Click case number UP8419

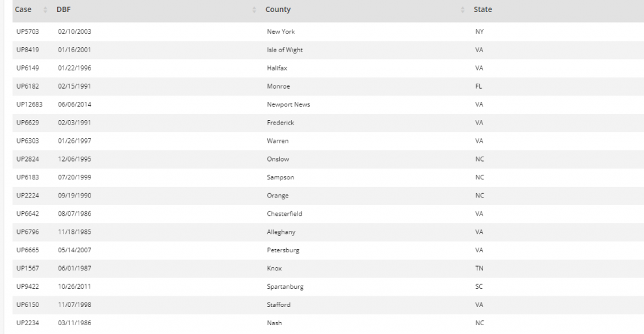click(x=28, y=50)
